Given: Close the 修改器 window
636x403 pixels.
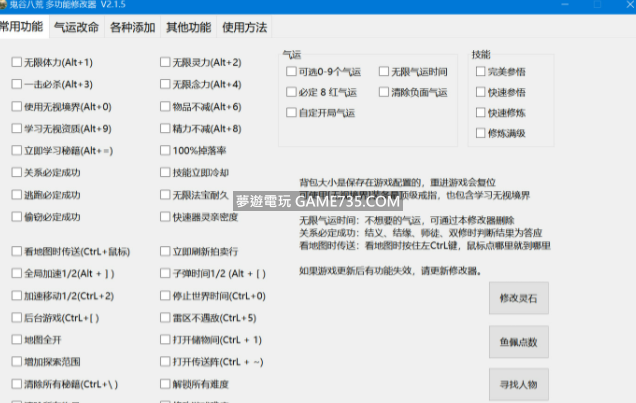Looking at the screenshot, I should 630,5.
